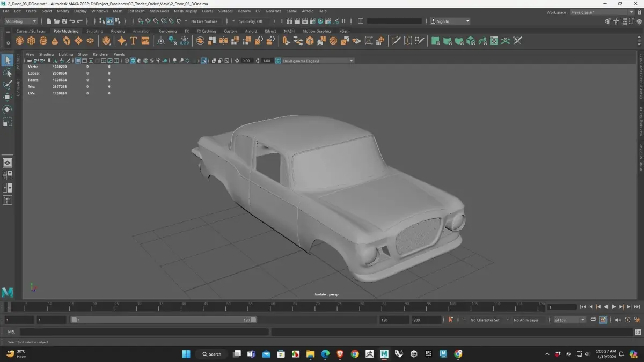Click the viewport gamma value 1.00 field

click(x=267, y=61)
